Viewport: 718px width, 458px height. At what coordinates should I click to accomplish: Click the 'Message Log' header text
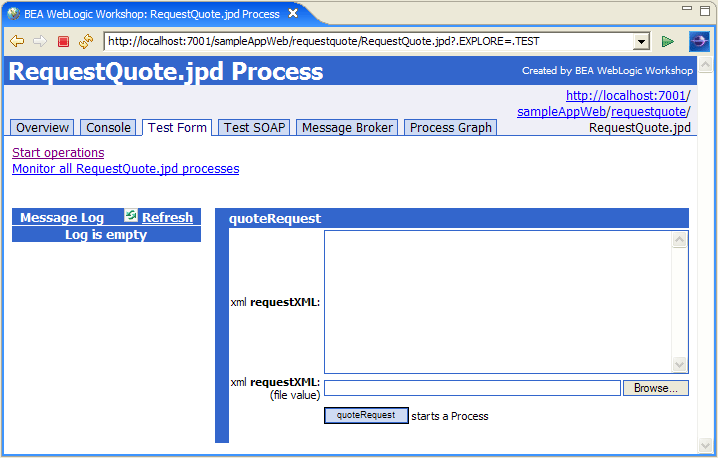62,218
